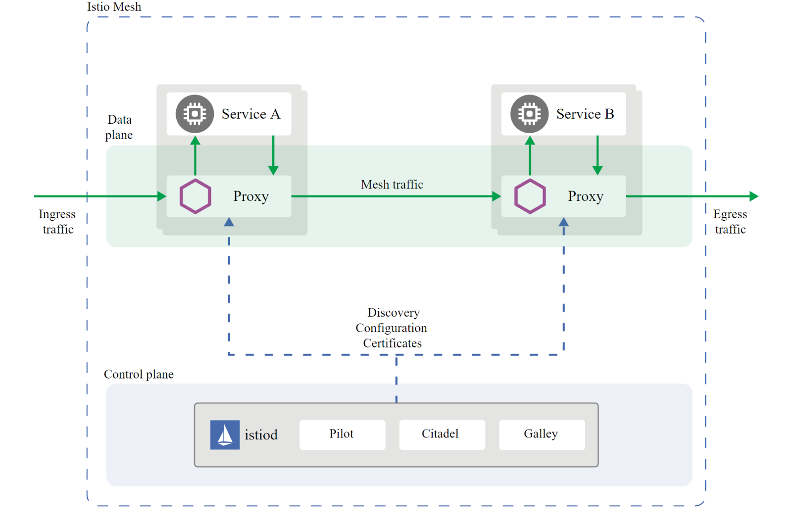Click the blue istiod sailboat logo
792x532 pixels.
tap(225, 435)
